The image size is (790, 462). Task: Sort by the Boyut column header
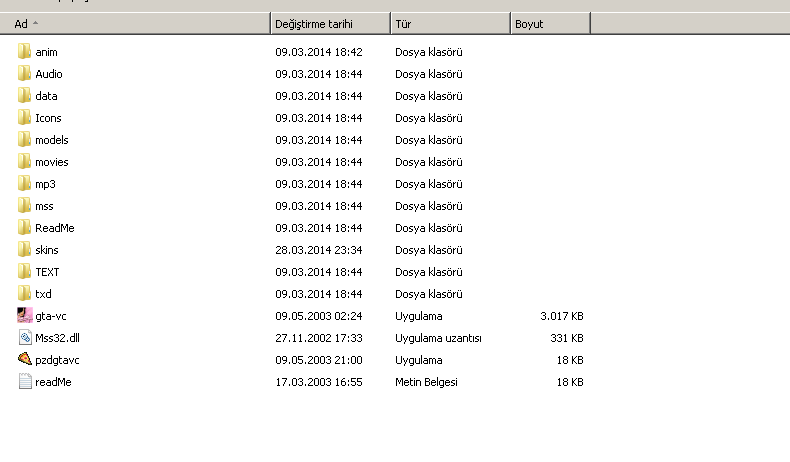click(x=550, y=24)
